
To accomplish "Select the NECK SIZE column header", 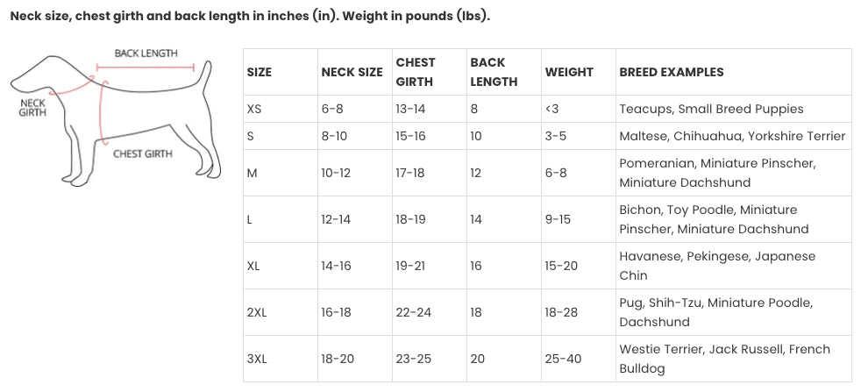I will pos(352,72).
